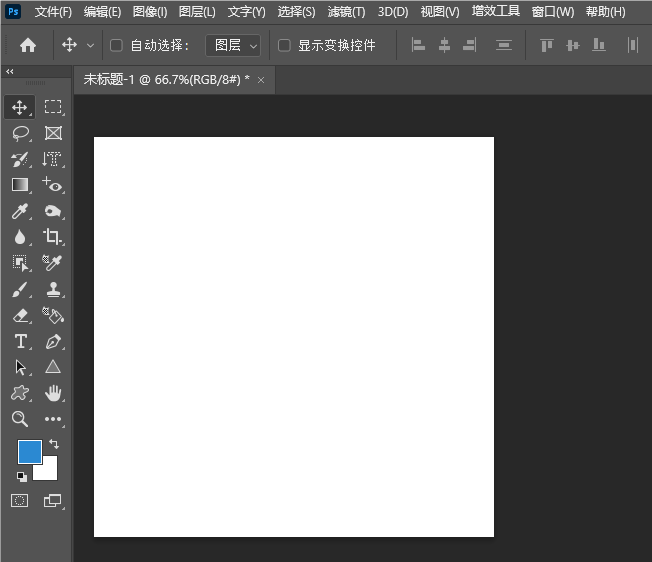652x562 pixels.
Task: Switch to the 未标题-1 document tab
Action: [x=166, y=79]
